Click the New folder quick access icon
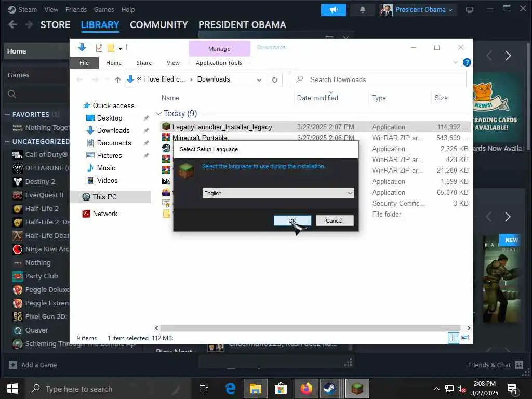Viewport: 532px width, 399px height. tap(111, 48)
